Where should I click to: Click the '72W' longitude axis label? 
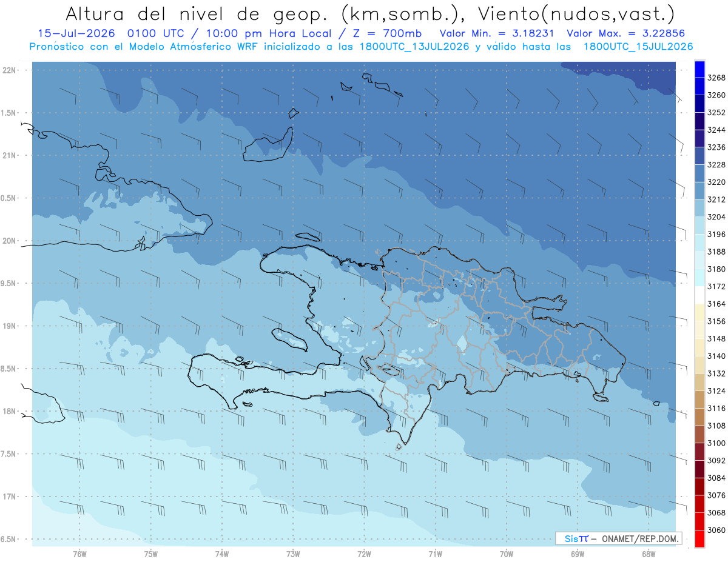point(364,554)
